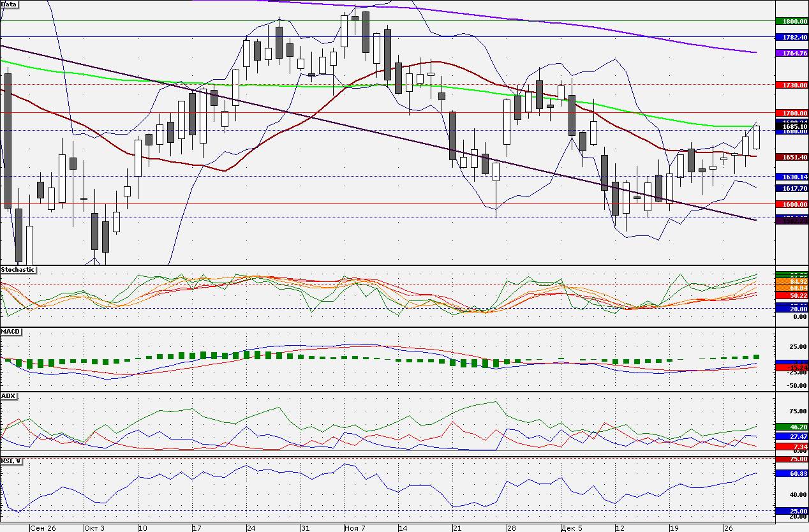Click the 84.32 Stochastic value label
Image resolution: width=809 pixels, height=532 pixels.
(x=792, y=281)
